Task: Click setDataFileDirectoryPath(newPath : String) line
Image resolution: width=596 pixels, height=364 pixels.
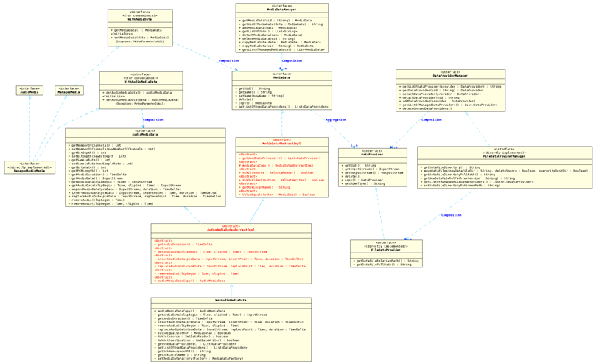Action: click(460, 186)
